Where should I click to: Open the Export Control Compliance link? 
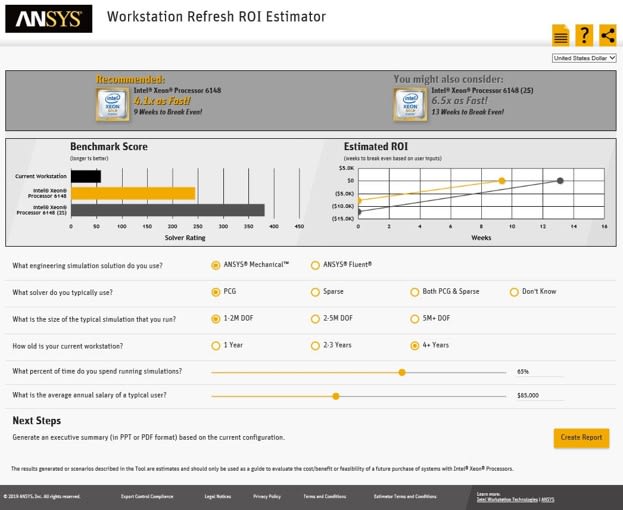pos(147,497)
